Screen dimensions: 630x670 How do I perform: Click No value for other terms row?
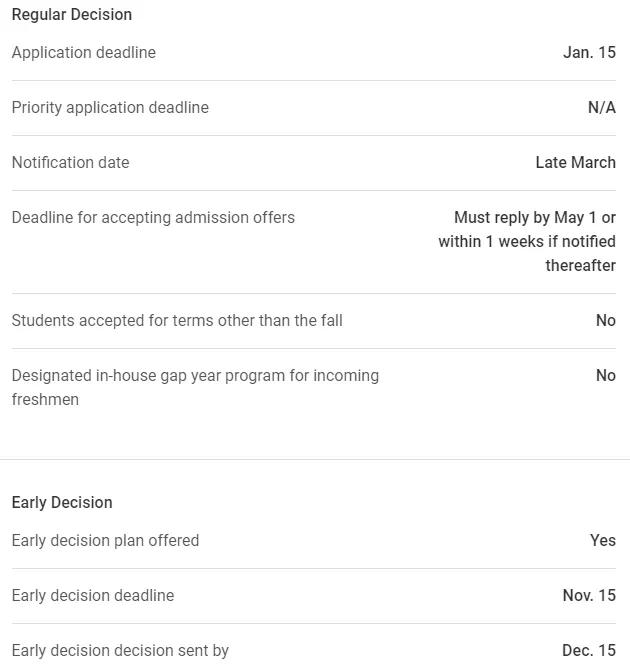pyautogui.click(x=606, y=320)
